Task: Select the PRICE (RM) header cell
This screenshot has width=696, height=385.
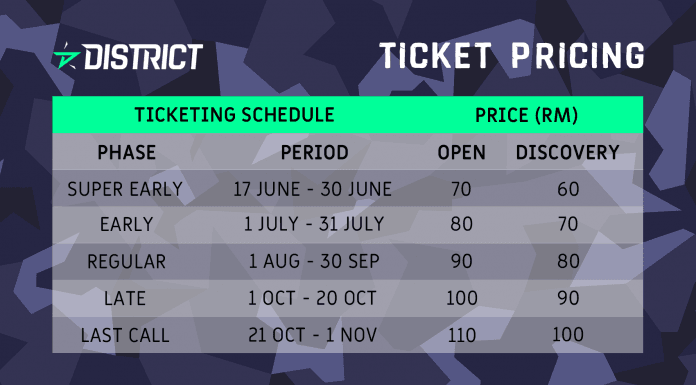Action: tap(526, 115)
